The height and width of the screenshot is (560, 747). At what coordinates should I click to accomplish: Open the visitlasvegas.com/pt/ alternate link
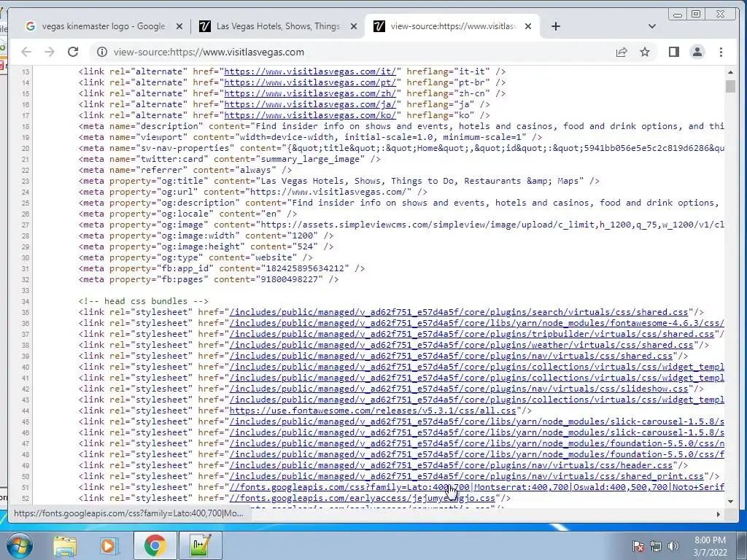310,82
